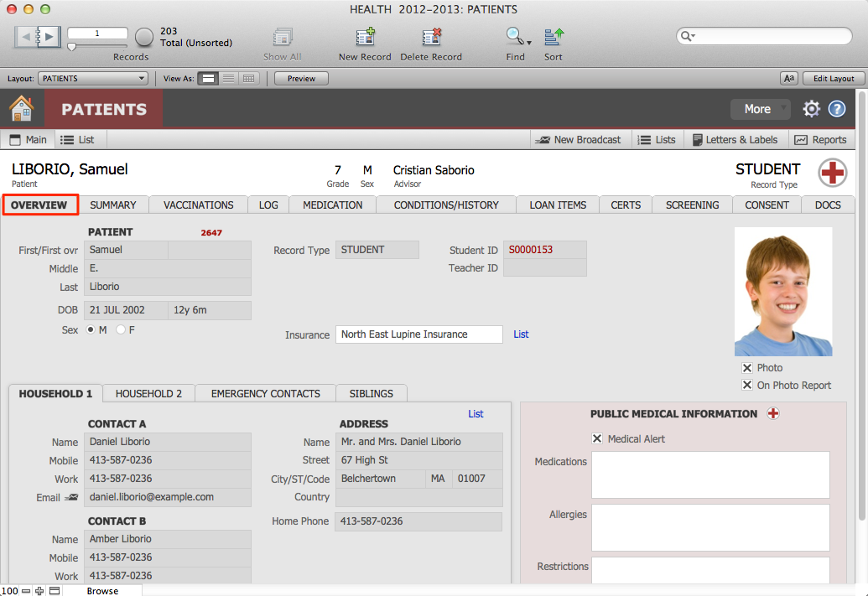
Task: Click the large red cross medical icon
Action: pyautogui.click(x=832, y=173)
